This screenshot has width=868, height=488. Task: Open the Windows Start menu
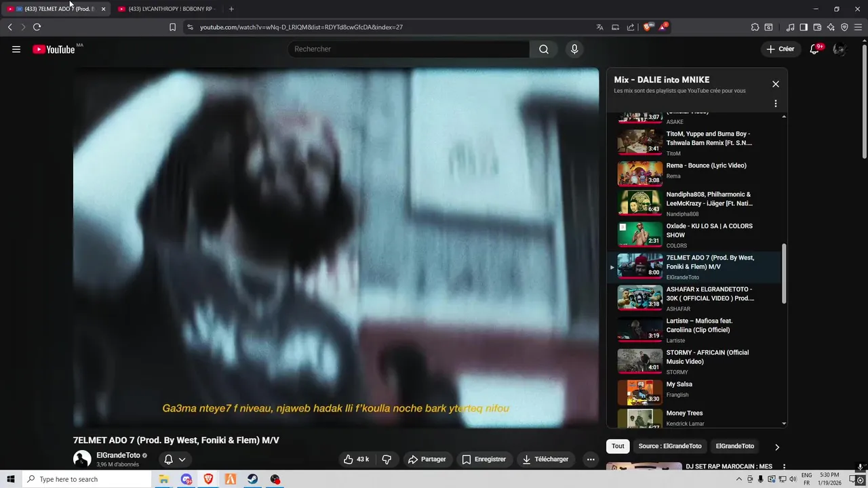(x=11, y=479)
